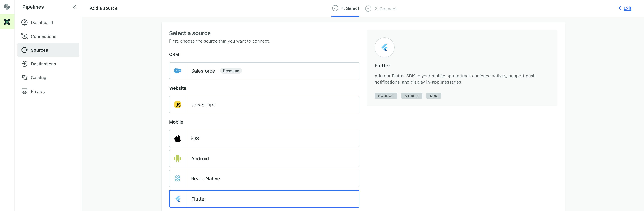Viewport: 644px width, 211px height.
Task: Click the Exit link
Action: (x=627, y=8)
